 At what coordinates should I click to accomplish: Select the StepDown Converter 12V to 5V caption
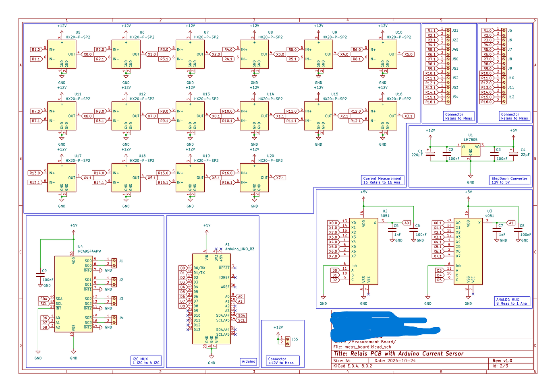pos(510,181)
